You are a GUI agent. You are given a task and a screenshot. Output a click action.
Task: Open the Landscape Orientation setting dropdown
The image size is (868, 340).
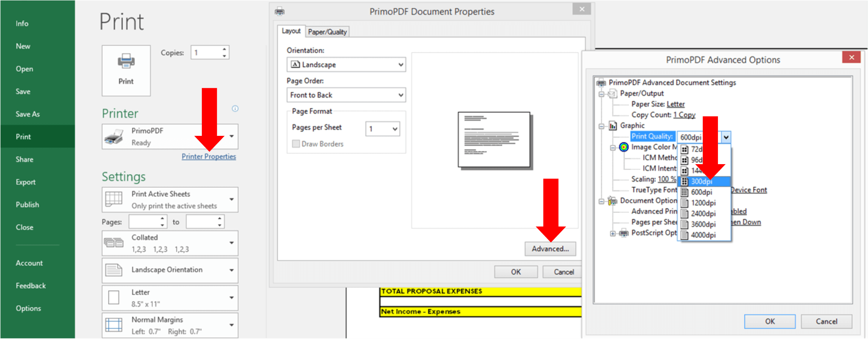170,270
